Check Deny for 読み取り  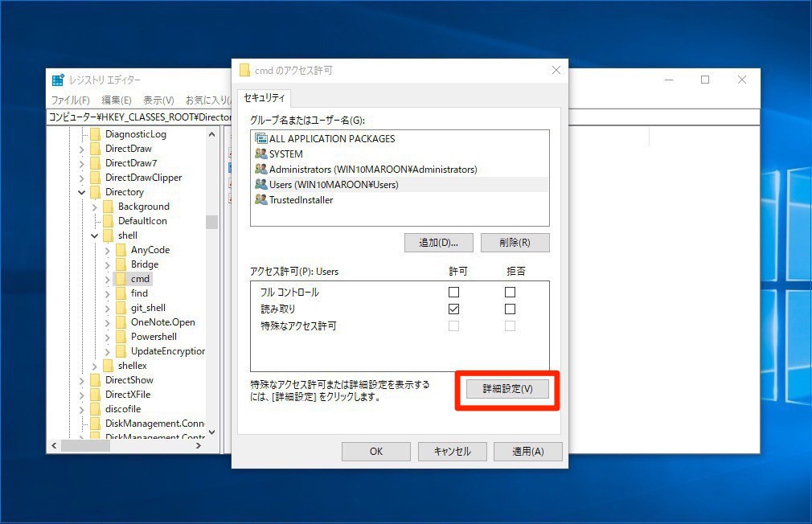(x=510, y=309)
